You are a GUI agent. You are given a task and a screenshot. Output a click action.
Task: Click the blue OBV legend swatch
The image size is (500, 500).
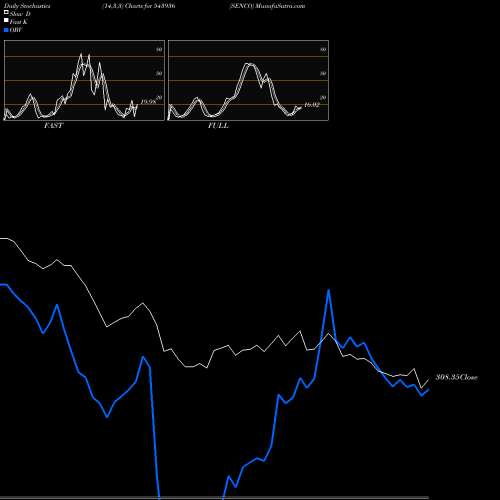[6, 30]
